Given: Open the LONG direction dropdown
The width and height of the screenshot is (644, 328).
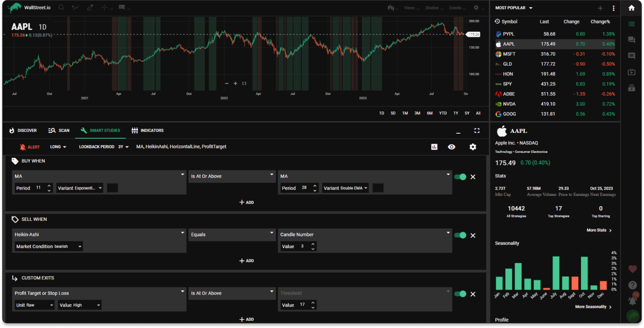Looking at the screenshot, I should [x=58, y=147].
